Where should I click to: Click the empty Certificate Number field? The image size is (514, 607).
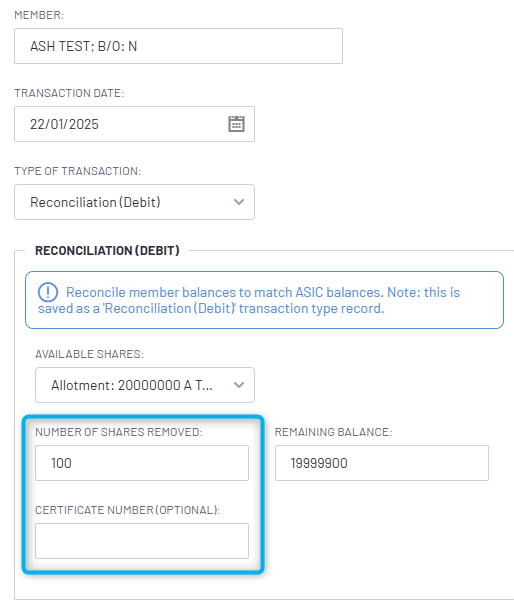coord(142,541)
